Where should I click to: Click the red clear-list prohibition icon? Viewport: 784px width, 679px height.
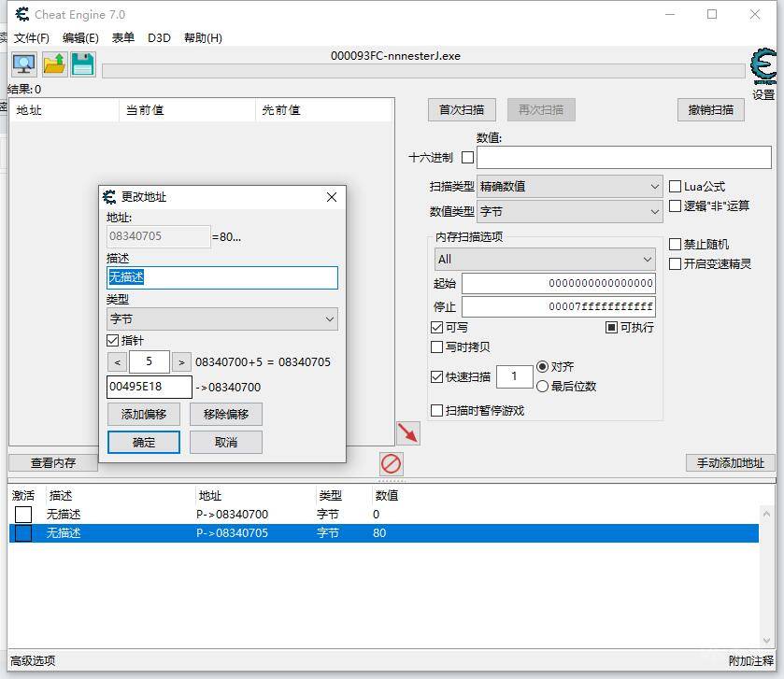pyautogui.click(x=391, y=463)
